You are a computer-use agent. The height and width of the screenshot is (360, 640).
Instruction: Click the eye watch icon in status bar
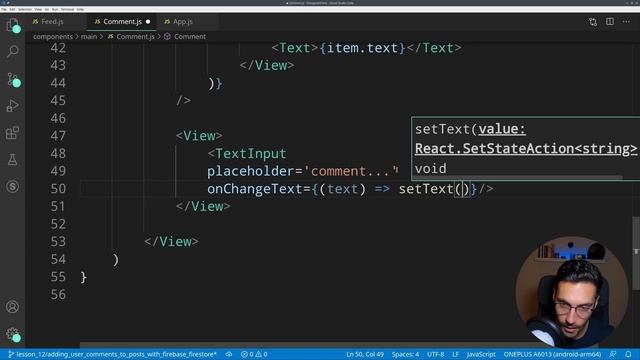click(229, 354)
